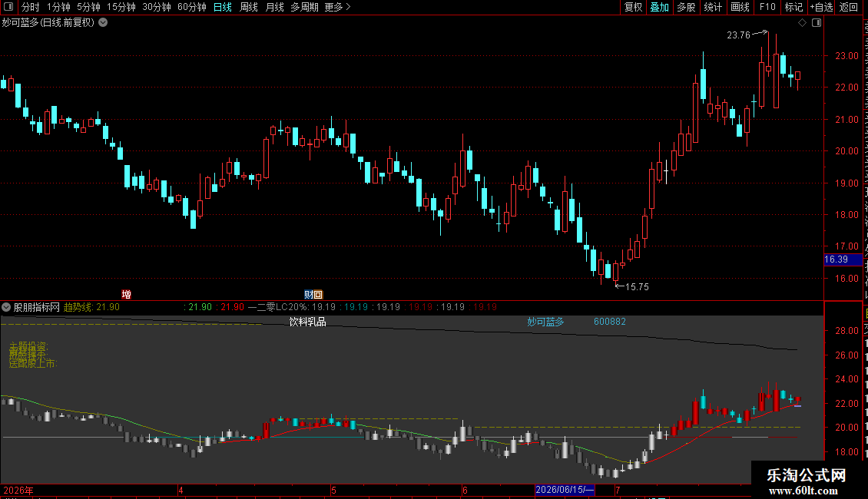Toggle the 叠加 overlay option
868x499 pixels.
659,7
